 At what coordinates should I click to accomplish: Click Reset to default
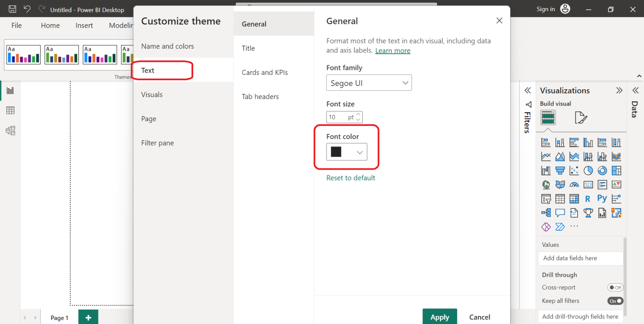pos(351,178)
